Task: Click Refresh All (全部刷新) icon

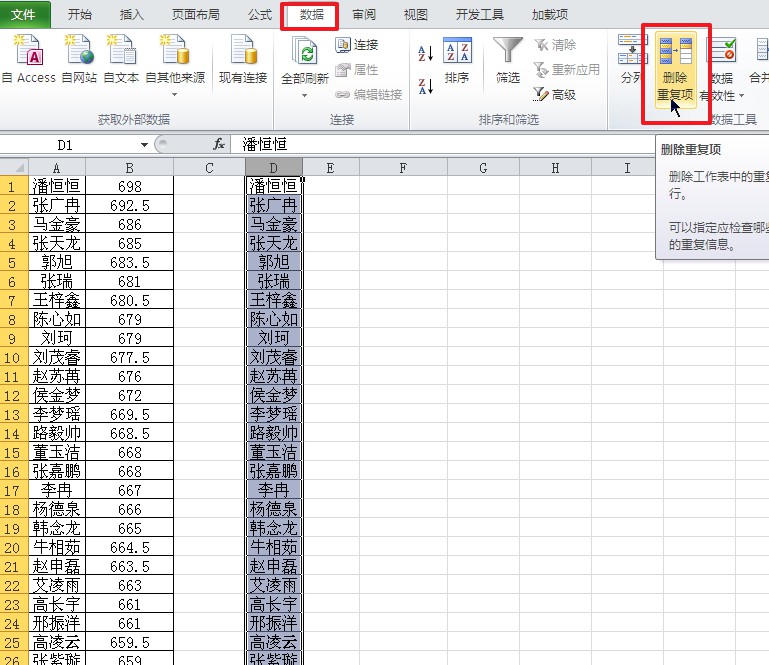Action: (305, 58)
